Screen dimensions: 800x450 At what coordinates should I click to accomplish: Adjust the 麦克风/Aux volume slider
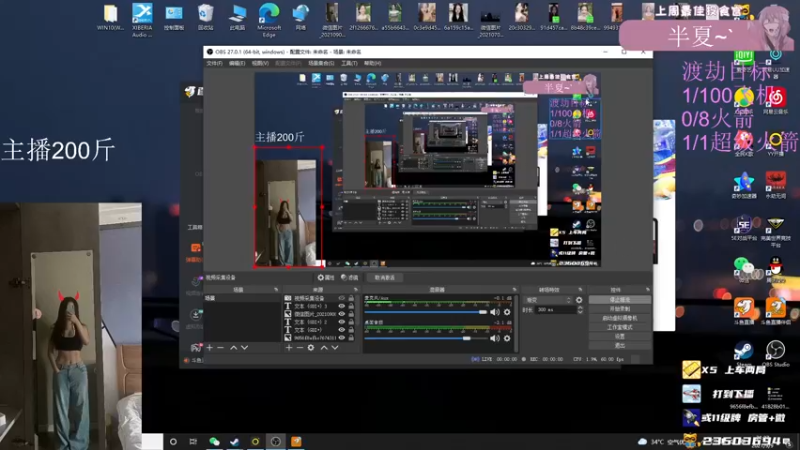tap(426, 312)
